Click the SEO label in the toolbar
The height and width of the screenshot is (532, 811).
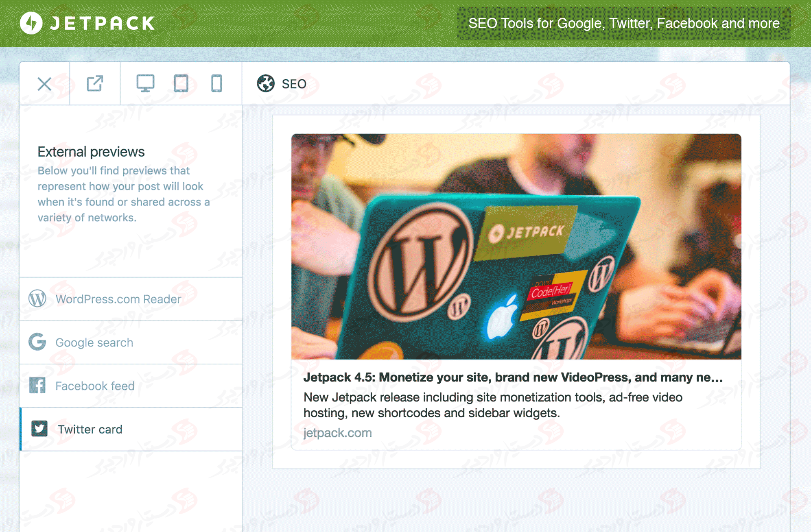pos(293,84)
